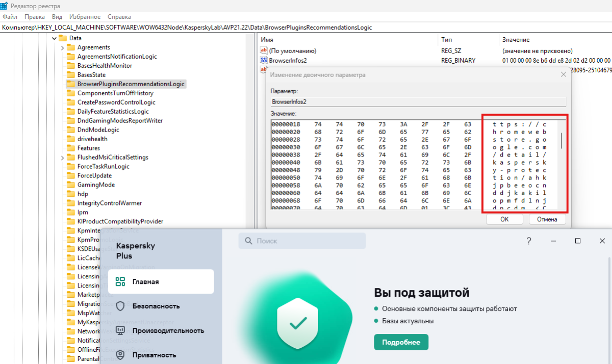Screen dimensions: 612x364
Task: Click the registry path address bar
Action: pyautogui.click(x=306, y=27)
